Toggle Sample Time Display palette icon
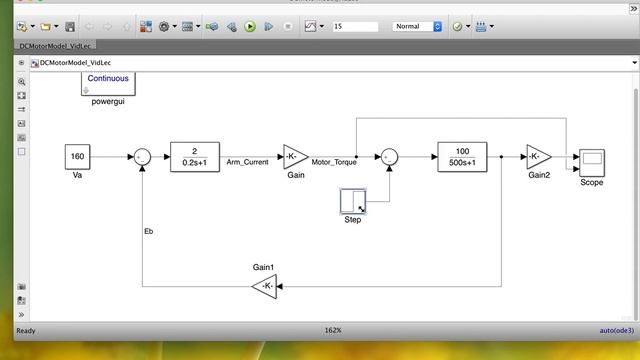 click(x=22, y=109)
